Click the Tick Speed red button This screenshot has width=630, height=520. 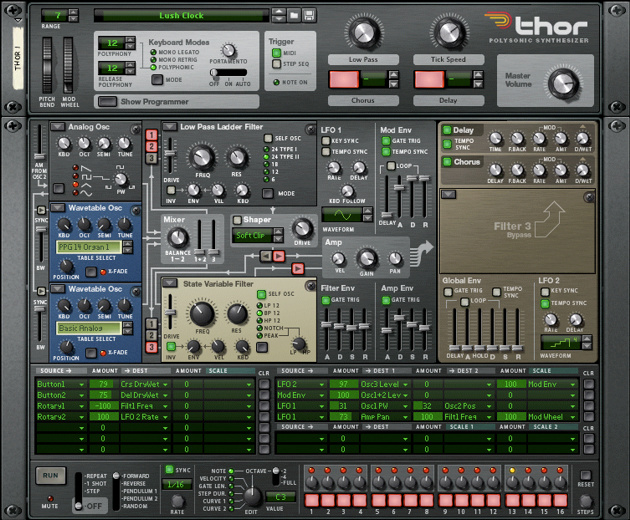(429, 79)
